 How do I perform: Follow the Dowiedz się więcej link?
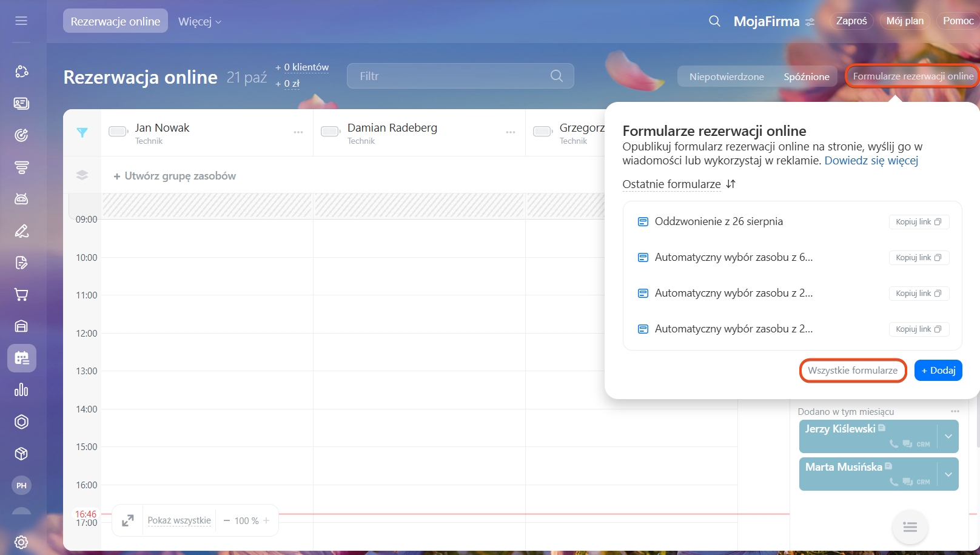coord(871,161)
